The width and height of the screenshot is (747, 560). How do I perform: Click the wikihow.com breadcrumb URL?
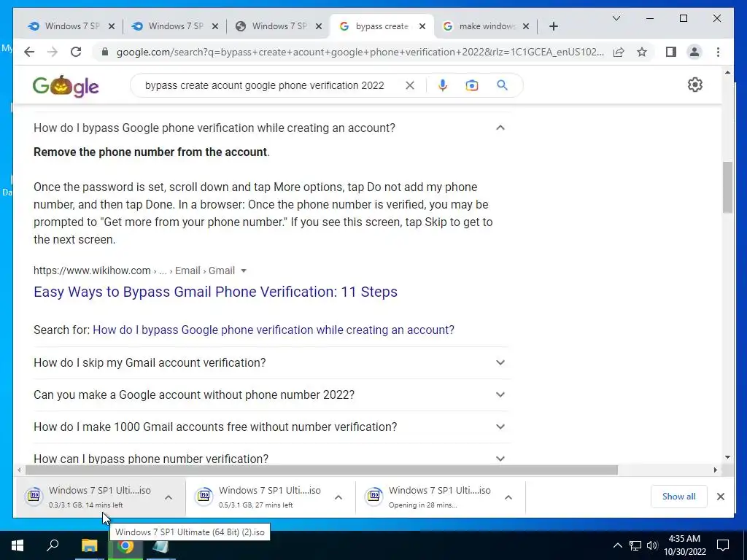134,271
